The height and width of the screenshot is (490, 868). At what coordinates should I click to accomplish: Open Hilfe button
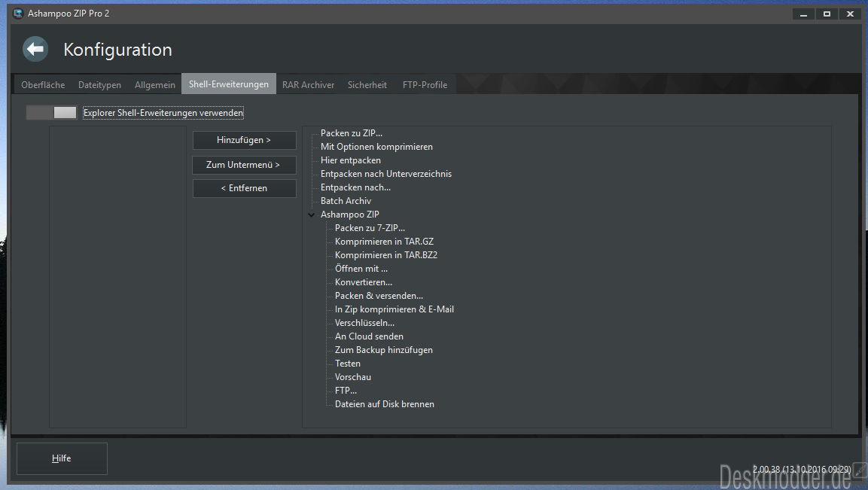tap(62, 458)
